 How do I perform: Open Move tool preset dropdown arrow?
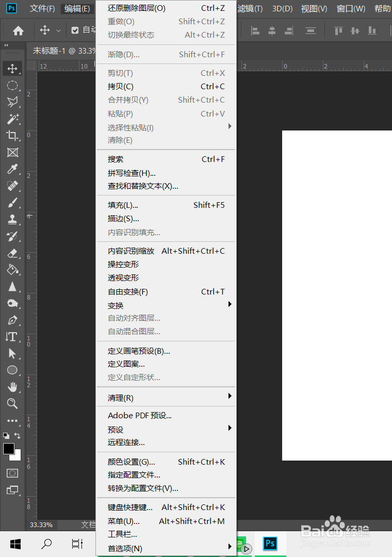coord(58,31)
